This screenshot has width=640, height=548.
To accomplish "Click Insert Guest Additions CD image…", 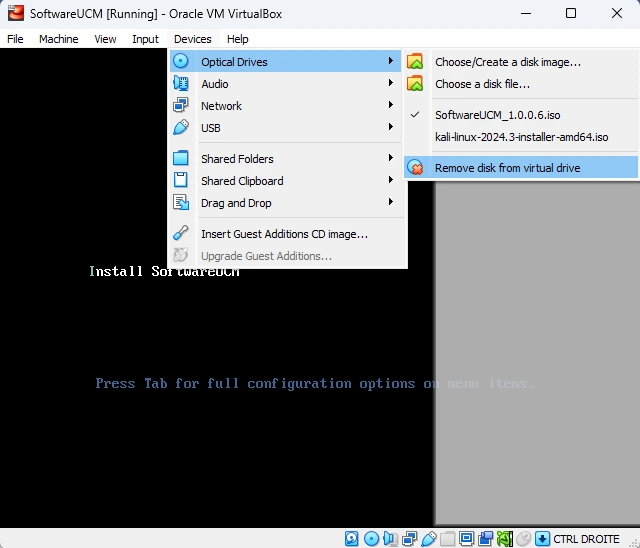I will [287, 234].
